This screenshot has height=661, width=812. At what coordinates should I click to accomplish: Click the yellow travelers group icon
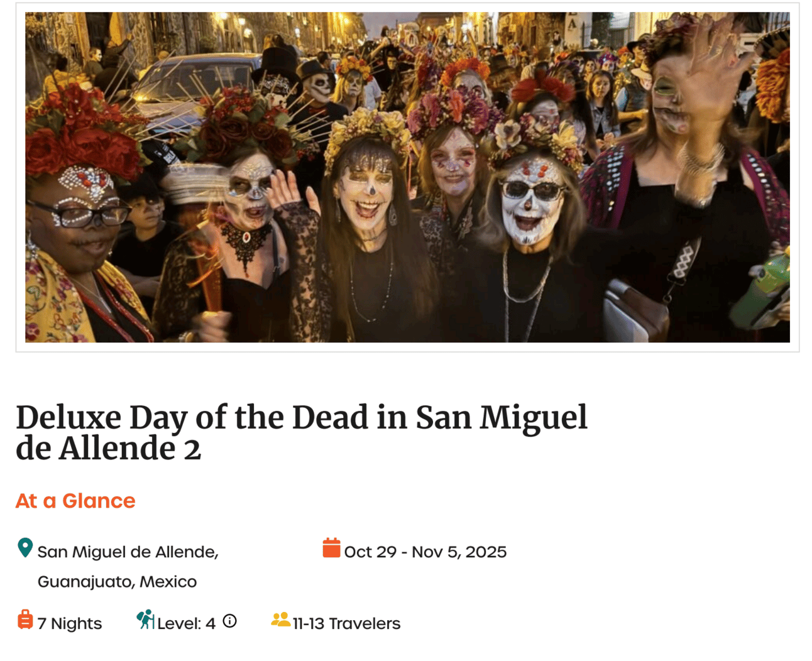point(280,620)
